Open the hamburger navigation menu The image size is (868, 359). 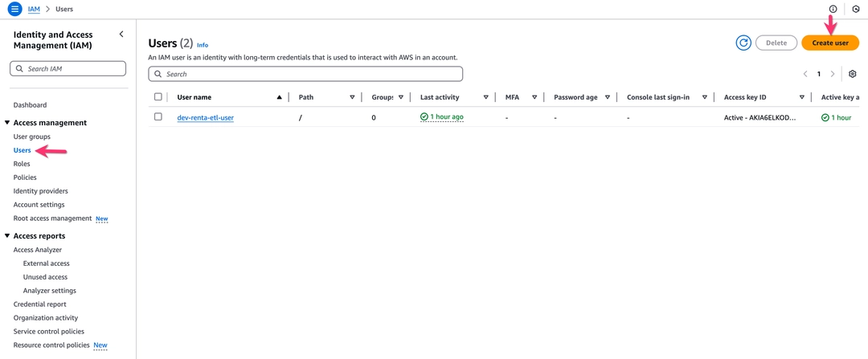coord(14,10)
